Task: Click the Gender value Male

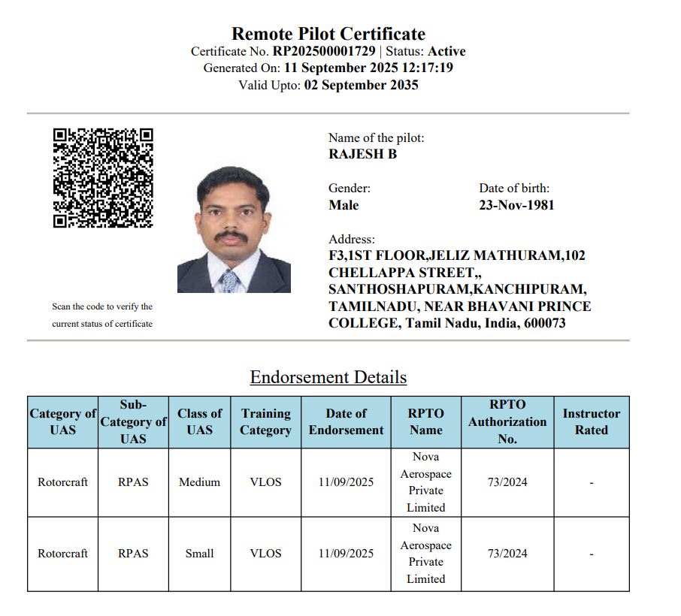Action: click(x=344, y=205)
